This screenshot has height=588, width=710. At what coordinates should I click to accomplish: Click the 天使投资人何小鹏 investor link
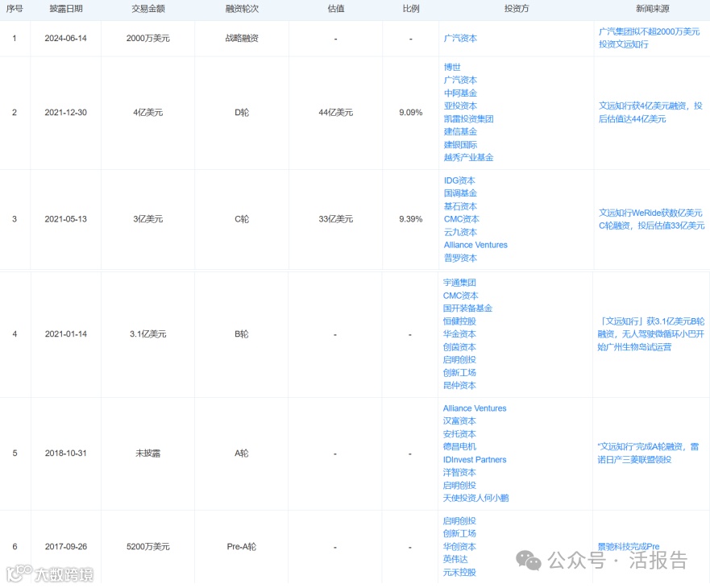point(475,498)
